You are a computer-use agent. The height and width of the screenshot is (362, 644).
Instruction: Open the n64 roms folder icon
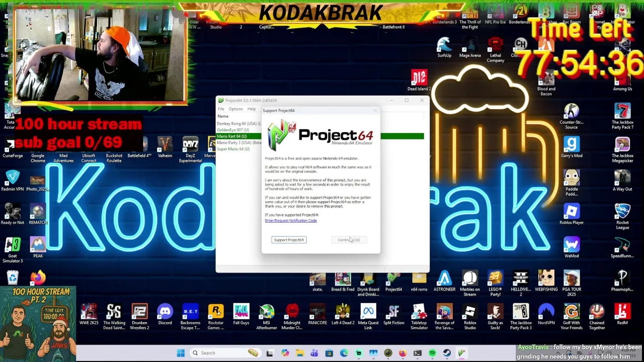419,282
